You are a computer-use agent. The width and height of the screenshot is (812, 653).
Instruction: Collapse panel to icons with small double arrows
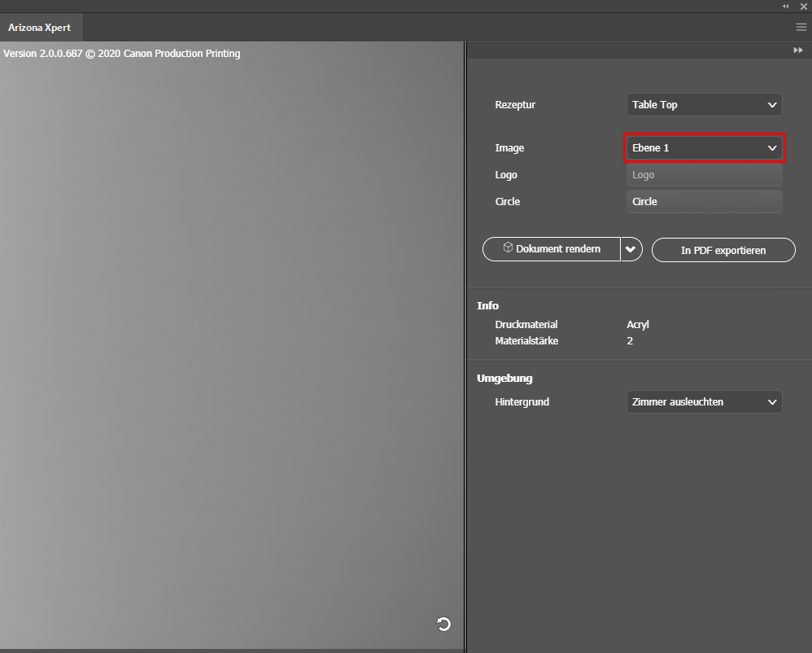point(786,7)
